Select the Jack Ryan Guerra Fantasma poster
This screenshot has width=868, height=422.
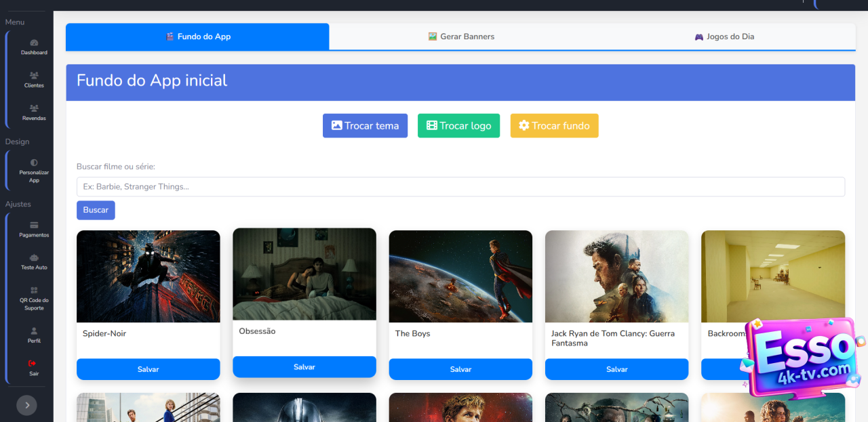click(616, 276)
